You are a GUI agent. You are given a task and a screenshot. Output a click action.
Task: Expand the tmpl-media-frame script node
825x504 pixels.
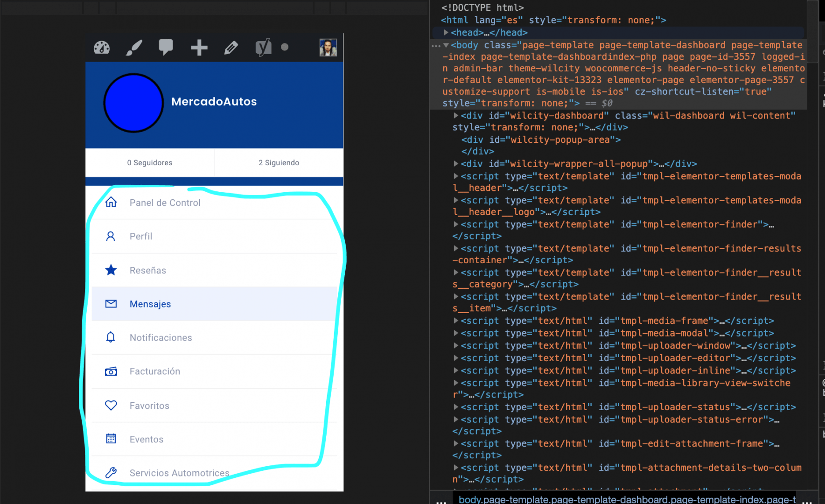456,321
